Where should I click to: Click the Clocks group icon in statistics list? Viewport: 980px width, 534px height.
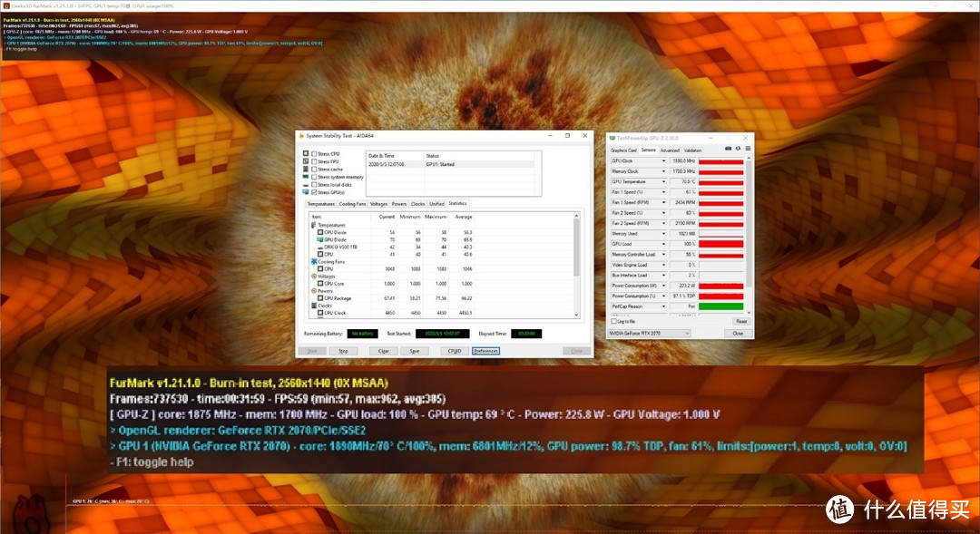tap(314, 306)
